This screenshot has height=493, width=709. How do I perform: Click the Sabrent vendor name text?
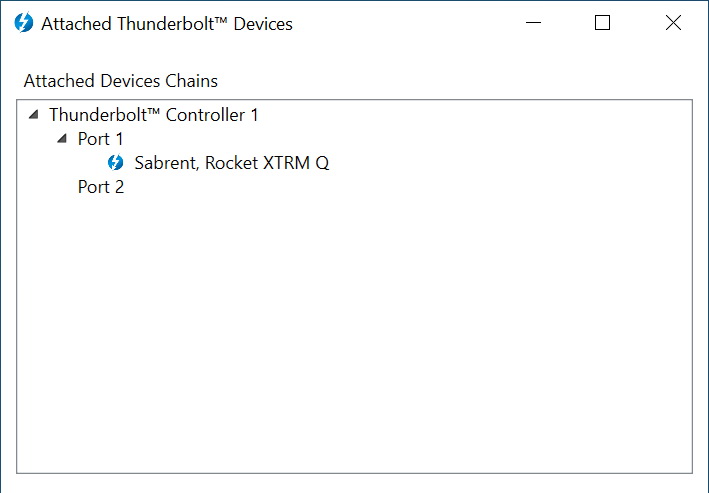click(166, 163)
